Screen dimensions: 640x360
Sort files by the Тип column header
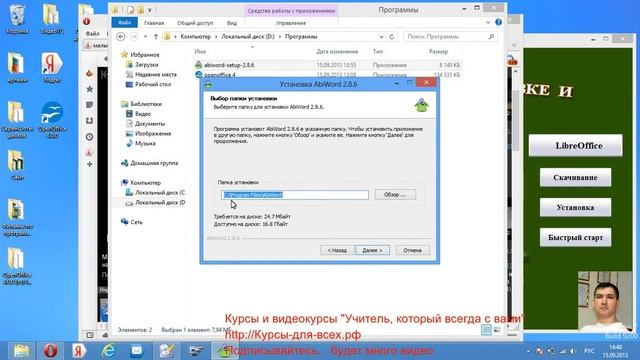378,51
